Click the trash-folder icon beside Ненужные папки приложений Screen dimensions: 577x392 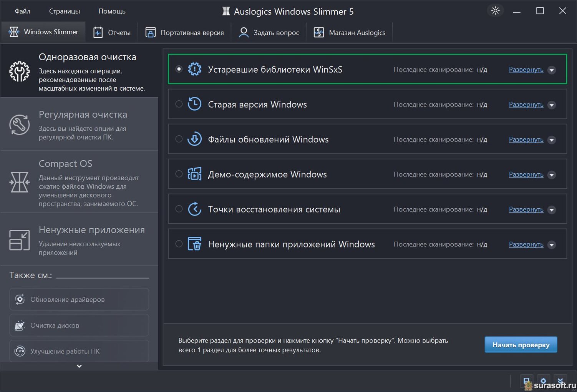(195, 244)
